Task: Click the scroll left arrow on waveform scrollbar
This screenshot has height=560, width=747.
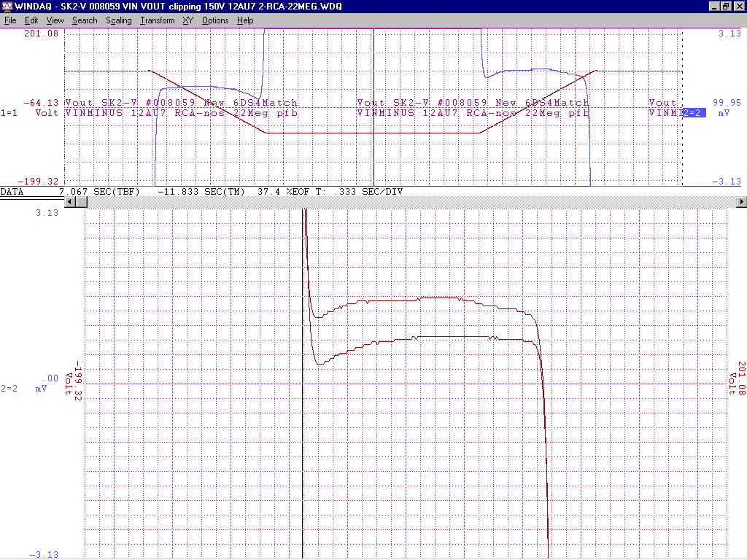Action: coord(71,202)
